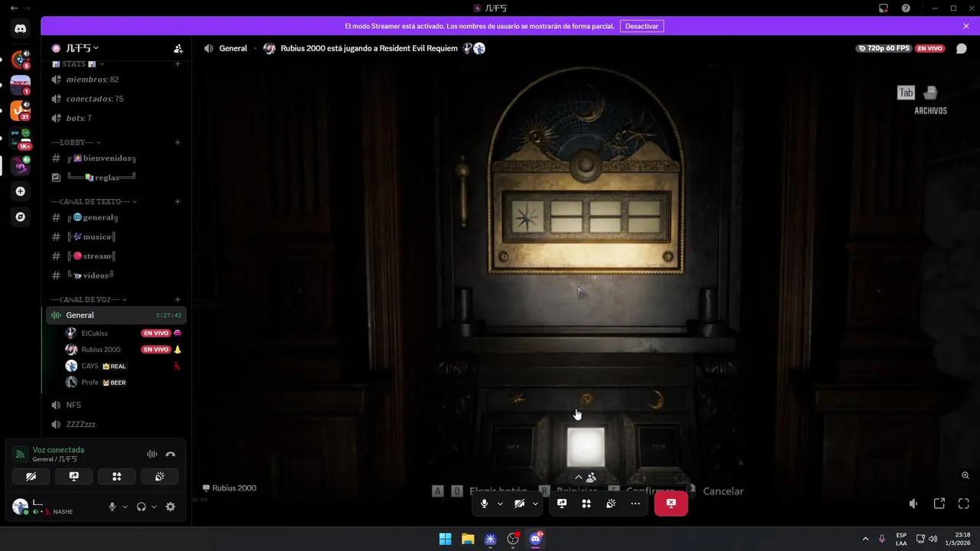Show participants via chevron above controls

pos(585,477)
